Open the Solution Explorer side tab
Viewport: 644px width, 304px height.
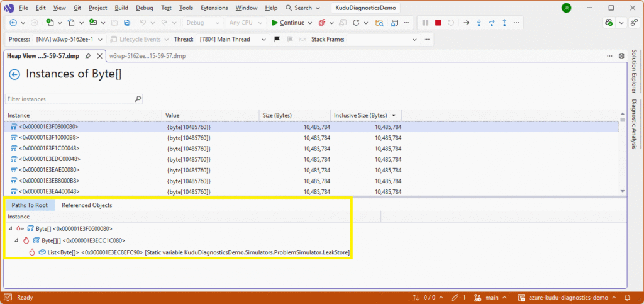(x=634, y=70)
